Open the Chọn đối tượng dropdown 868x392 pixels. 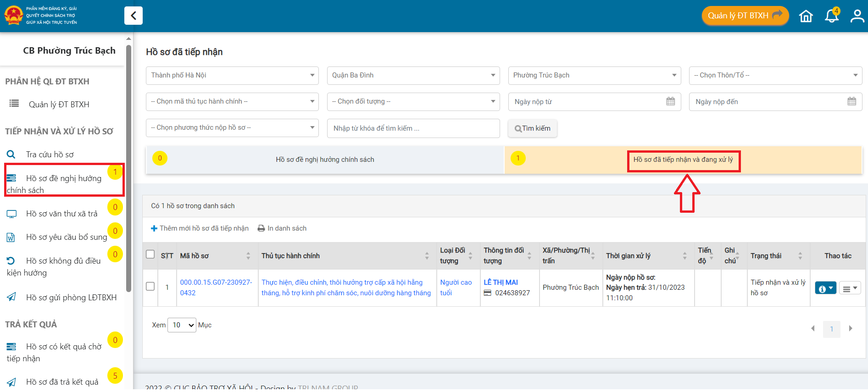(413, 102)
